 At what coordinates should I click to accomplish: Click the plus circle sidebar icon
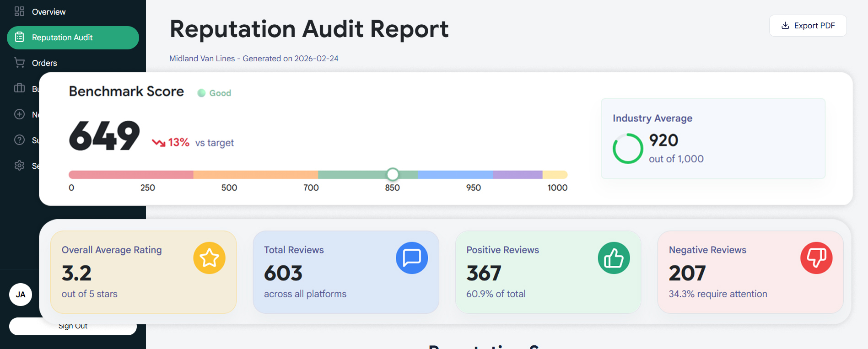click(x=19, y=114)
